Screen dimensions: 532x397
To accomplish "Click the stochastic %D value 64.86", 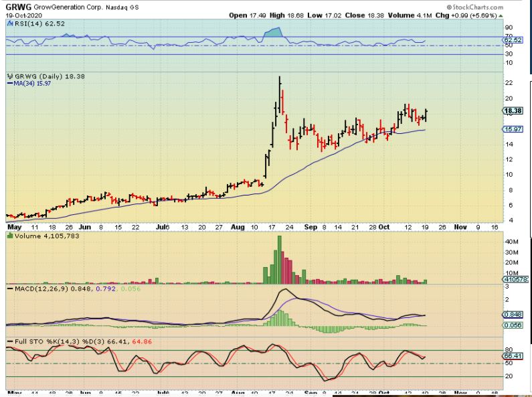I will tap(142, 341).
